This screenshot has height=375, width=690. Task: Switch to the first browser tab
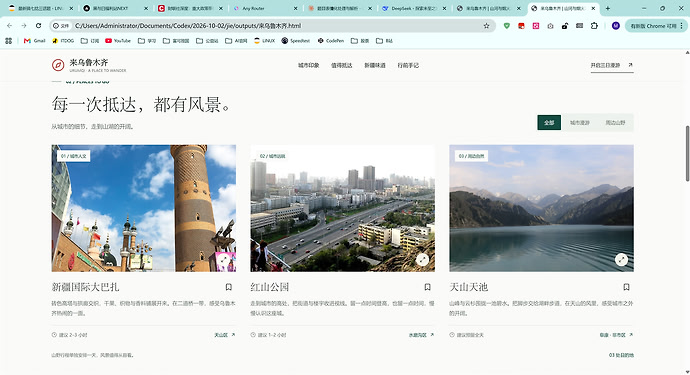pyautogui.click(x=40, y=8)
